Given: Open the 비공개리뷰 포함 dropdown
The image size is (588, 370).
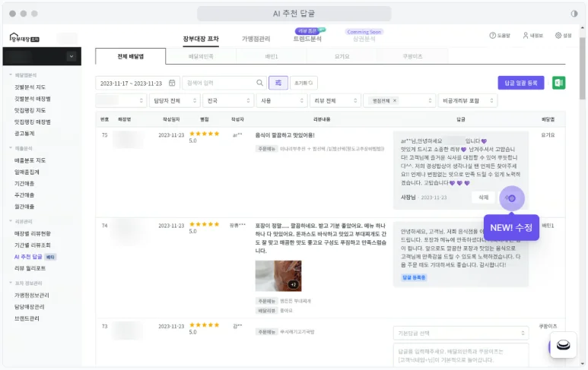Looking at the screenshot, I should coord(468,101).
